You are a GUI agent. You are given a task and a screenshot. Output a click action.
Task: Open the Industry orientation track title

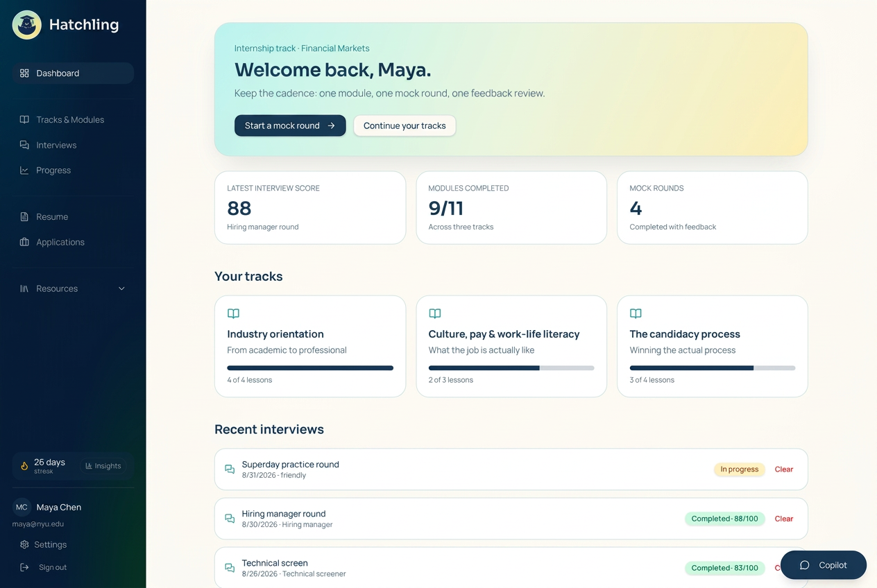[x=275, y=334]
